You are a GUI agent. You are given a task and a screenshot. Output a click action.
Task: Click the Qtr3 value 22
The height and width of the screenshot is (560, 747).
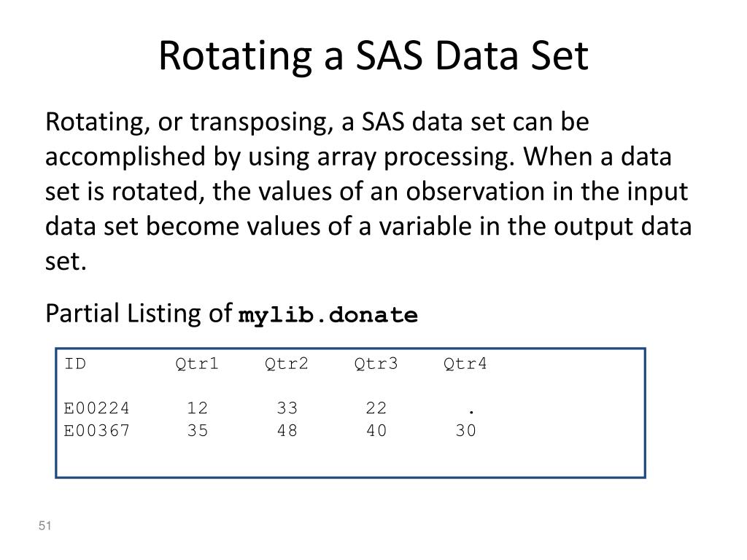point(376,408)
